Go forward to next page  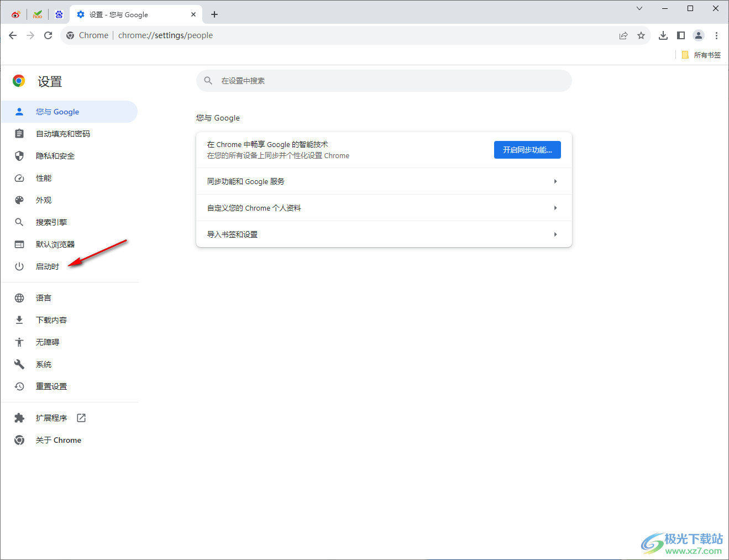[x=30, y=35]
